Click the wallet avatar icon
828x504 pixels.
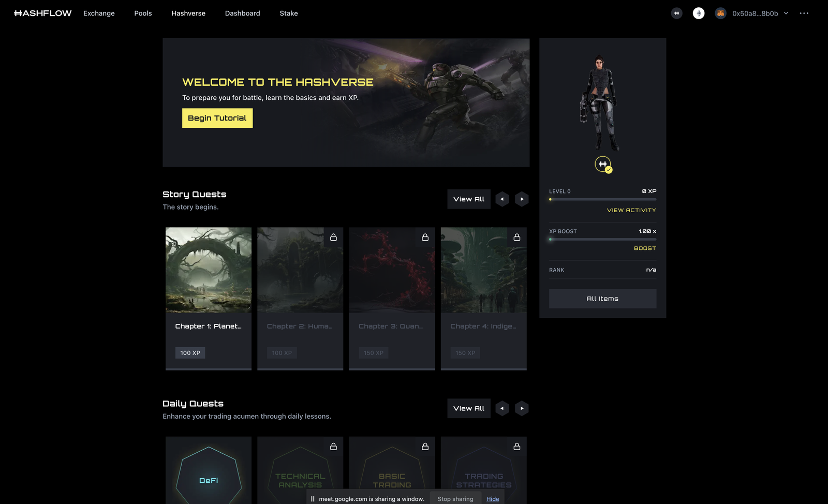(720, 13)
